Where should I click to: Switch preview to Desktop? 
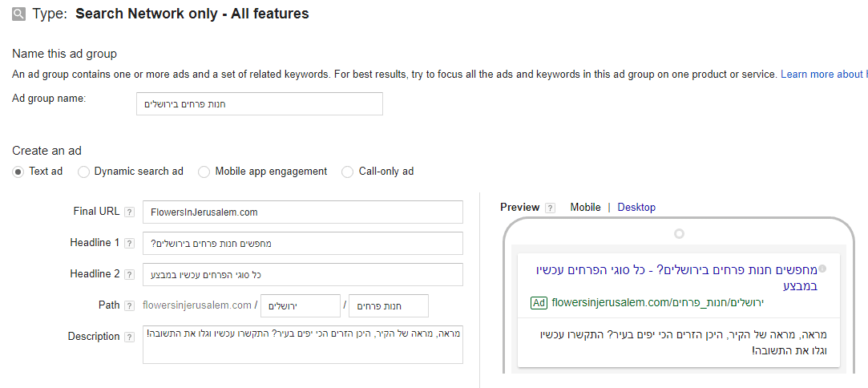tap(636, 208)
